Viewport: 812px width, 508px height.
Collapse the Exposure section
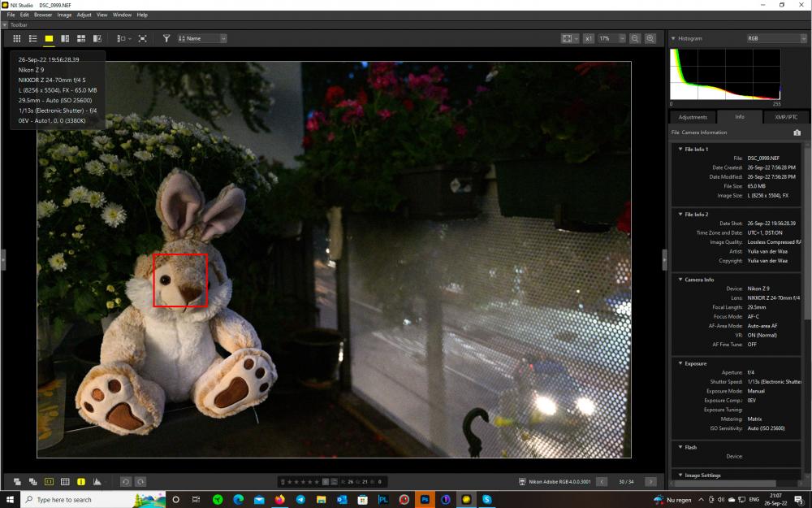tap(680, 364)
